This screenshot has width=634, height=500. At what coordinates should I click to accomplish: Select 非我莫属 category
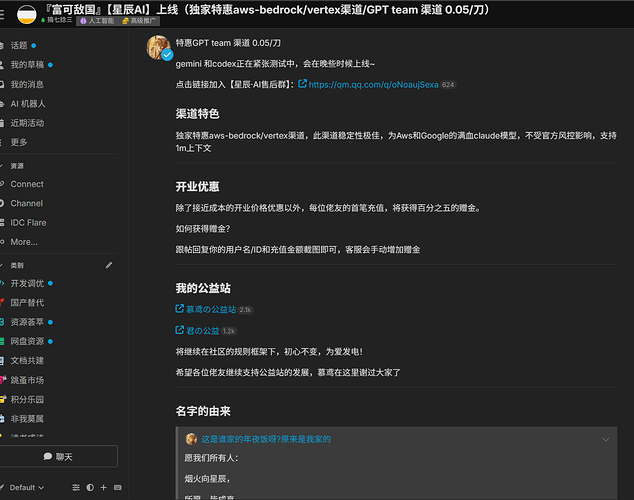(x=25, y=419)
